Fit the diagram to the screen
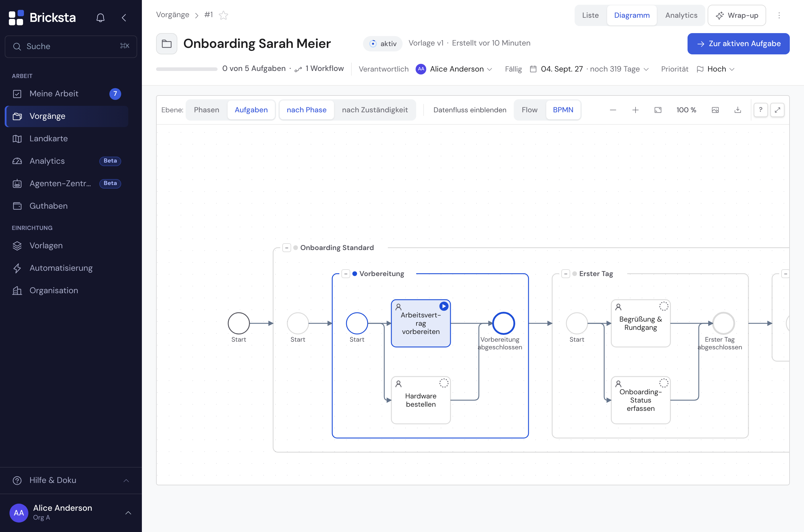Screen dimensions: 804x532 click(658, 110)
